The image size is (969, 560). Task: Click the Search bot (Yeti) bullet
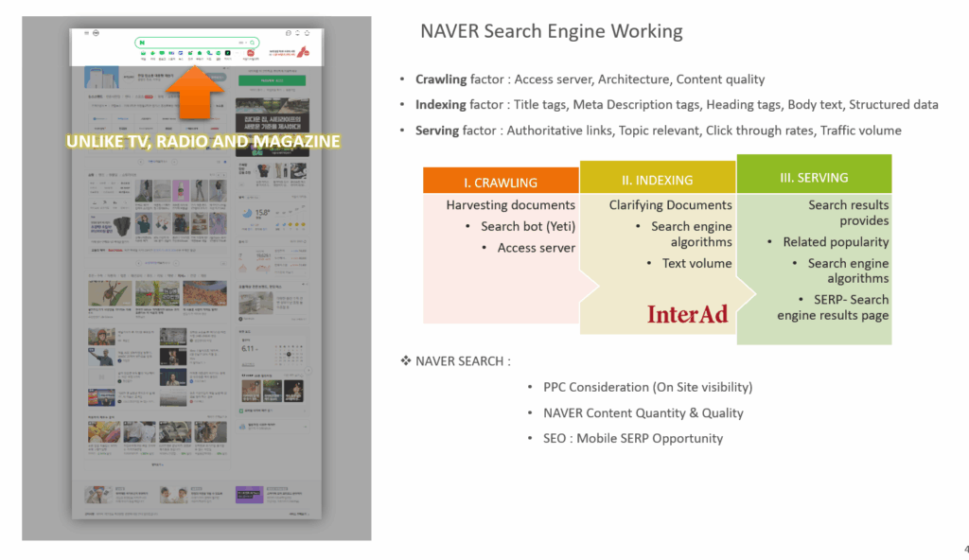click(528, 226)
